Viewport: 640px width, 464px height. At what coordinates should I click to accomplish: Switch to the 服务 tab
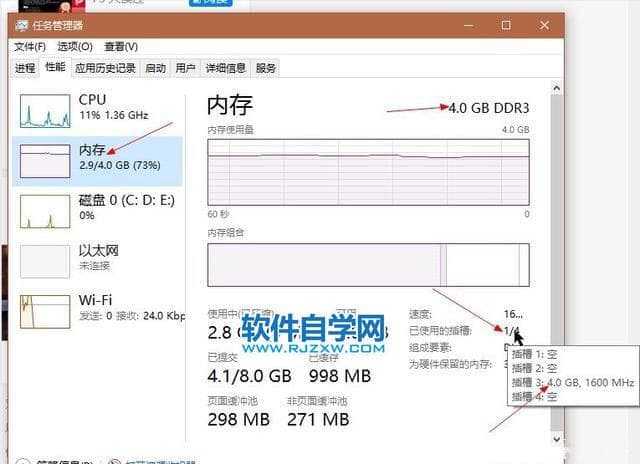click(265, 68)
